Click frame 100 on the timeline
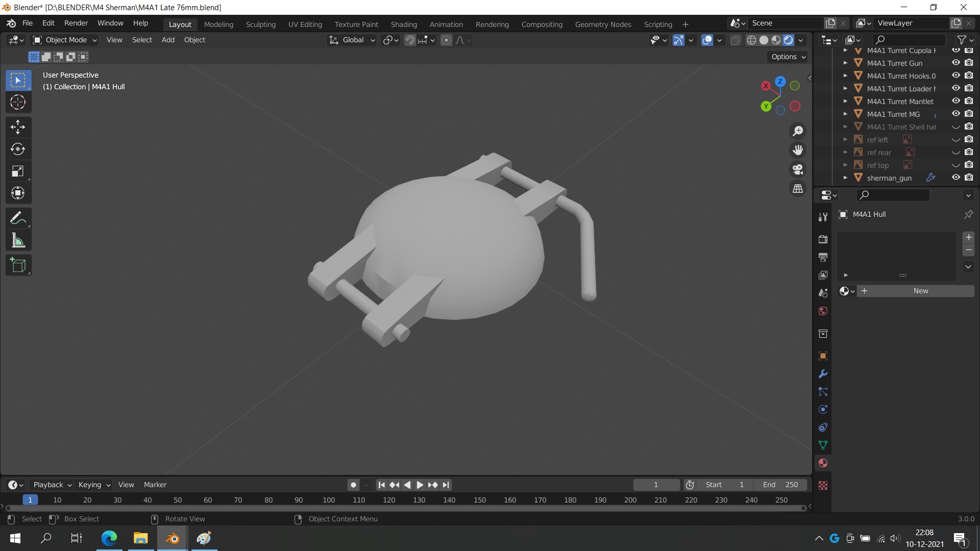980x551 pixels. click(x=329, y=500)
